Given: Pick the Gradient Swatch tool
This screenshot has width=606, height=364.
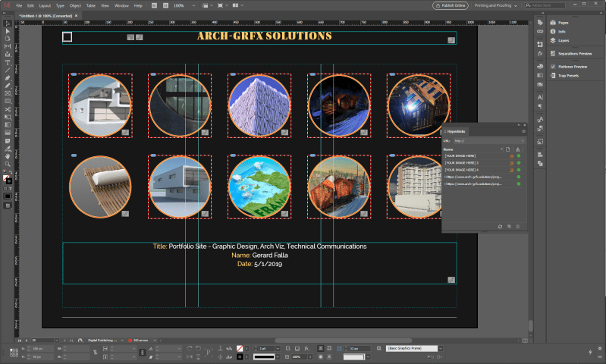Looking at the screenshot, I should pyautogui.click(x=8, y=125).
